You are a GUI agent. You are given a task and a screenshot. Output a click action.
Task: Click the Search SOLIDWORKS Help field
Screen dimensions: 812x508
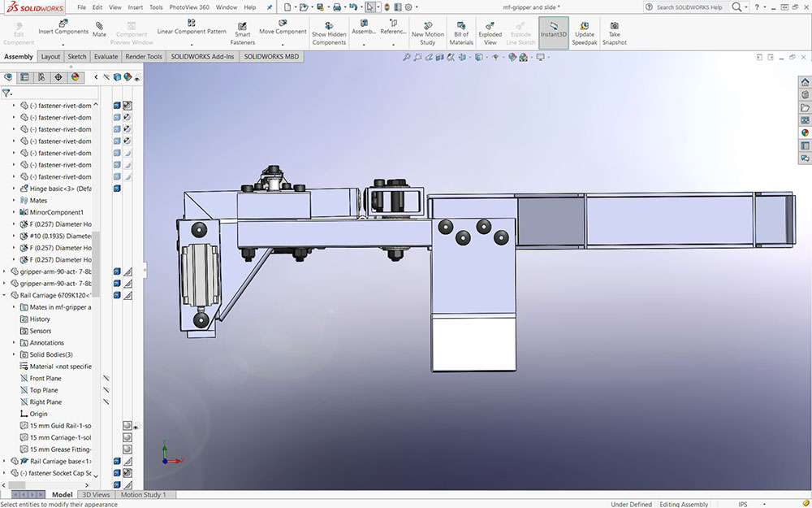[689, 7]
